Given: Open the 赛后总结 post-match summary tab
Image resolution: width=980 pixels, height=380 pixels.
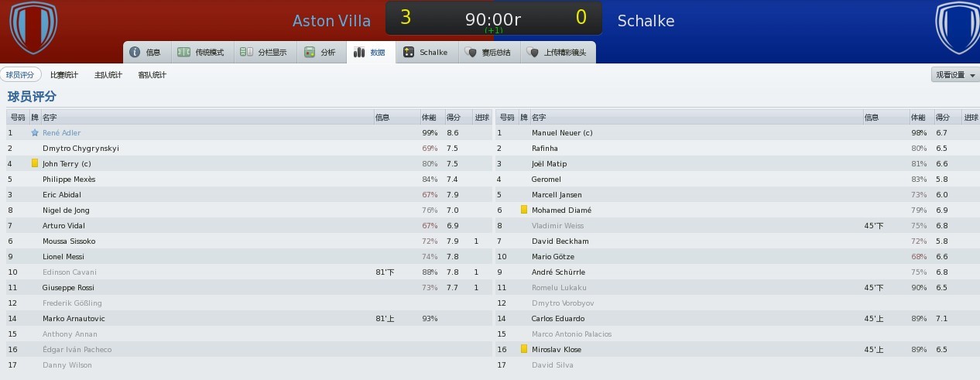Looking at the screenshot, I should pos(488,53).
